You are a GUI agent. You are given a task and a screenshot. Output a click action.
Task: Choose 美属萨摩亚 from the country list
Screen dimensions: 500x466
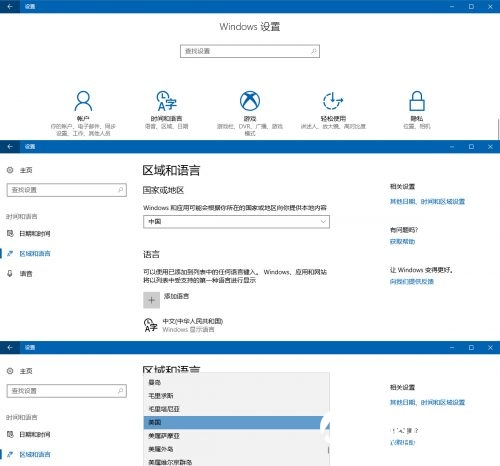click(235, 436)
